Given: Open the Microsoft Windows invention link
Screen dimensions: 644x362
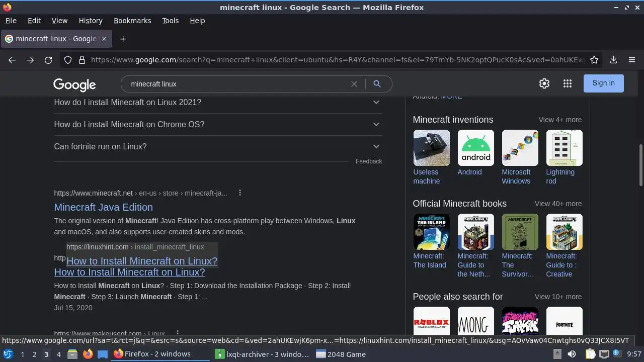Looking at the screenshot, I should point(516,176).
